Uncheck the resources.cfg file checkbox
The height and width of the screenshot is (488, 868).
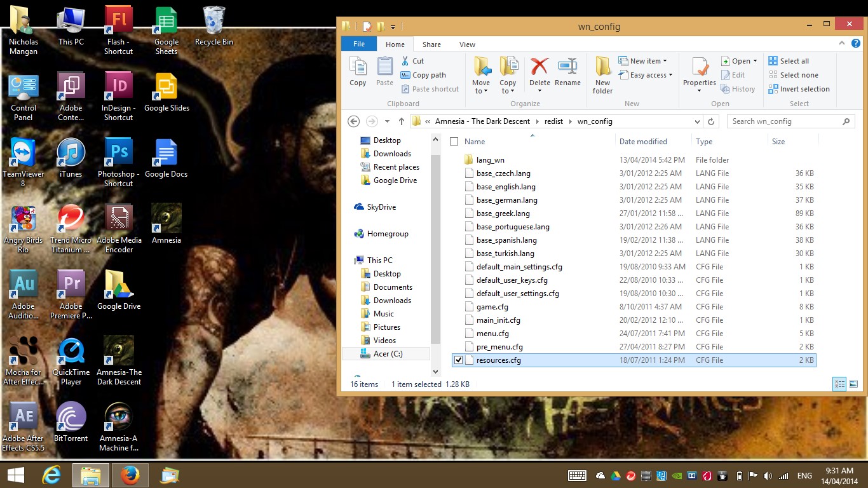point(459,360)
